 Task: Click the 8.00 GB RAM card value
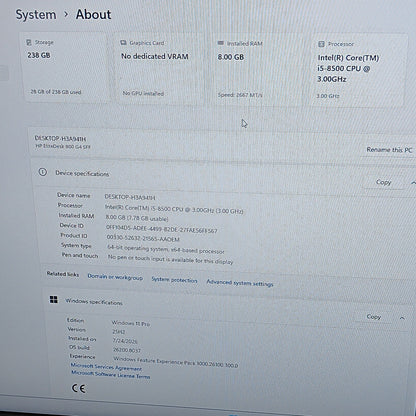231,57
